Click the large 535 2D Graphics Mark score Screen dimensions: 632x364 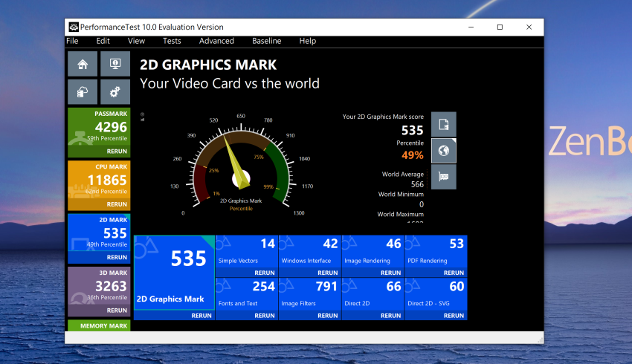[189, 259]
